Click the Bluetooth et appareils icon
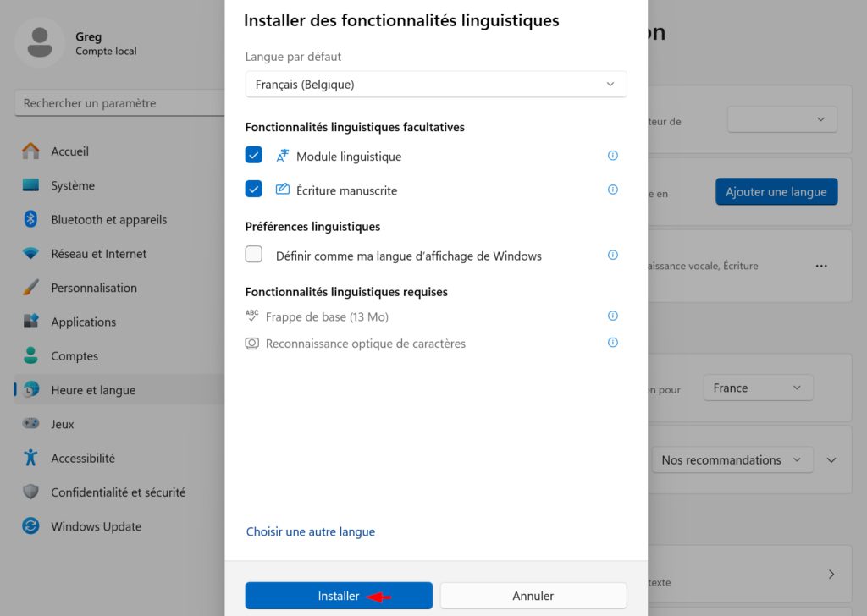The width and height of the screenshot is (867, 616). [x=30, y=219]
